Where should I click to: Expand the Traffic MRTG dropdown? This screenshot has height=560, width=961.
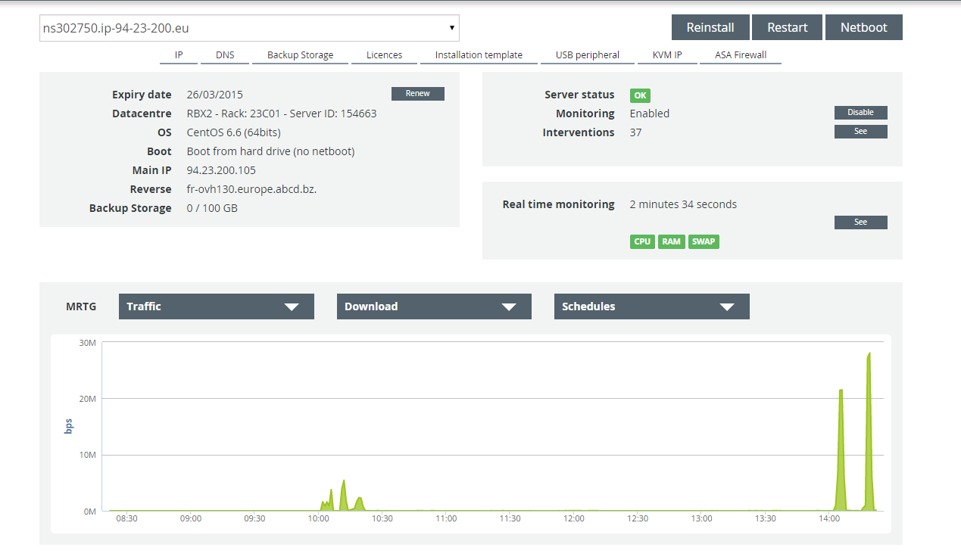tap(216, 306)
